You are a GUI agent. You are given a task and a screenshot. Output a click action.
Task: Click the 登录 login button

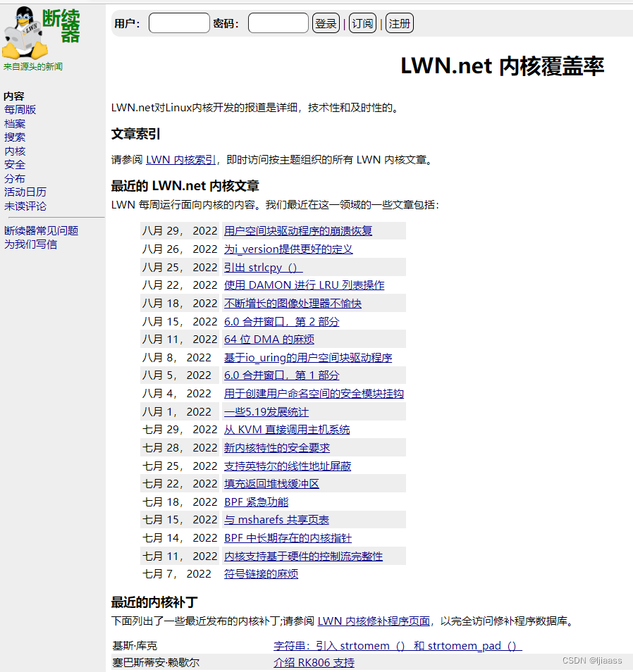click(325, 23)
